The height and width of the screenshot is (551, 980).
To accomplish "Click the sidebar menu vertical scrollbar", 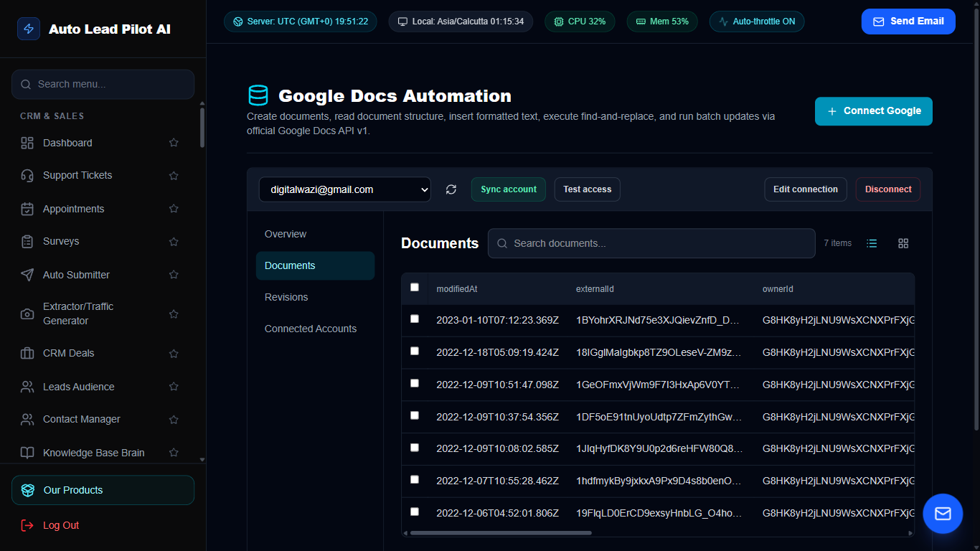I will click(202, 127).
